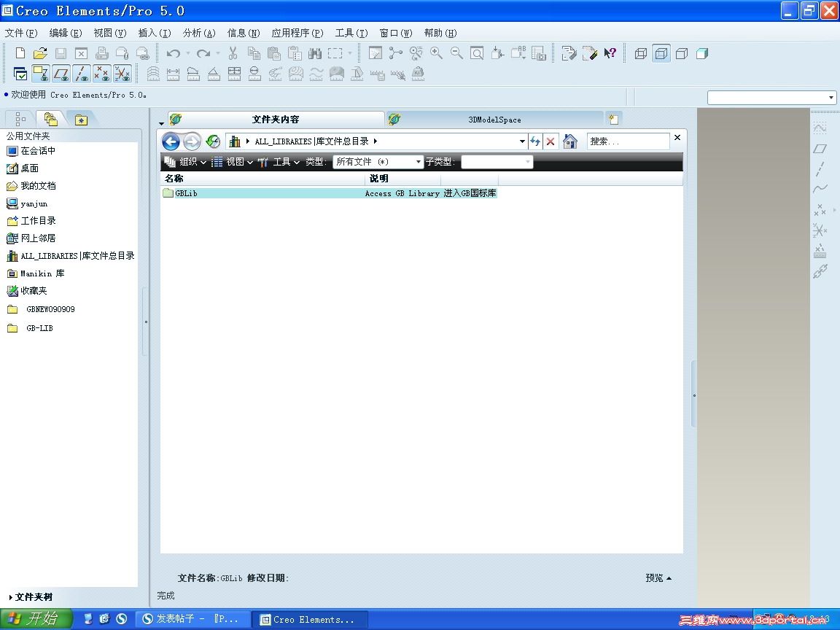Click the Home icon in browser
Screen dimensions: 840x630
pos(570,141)
